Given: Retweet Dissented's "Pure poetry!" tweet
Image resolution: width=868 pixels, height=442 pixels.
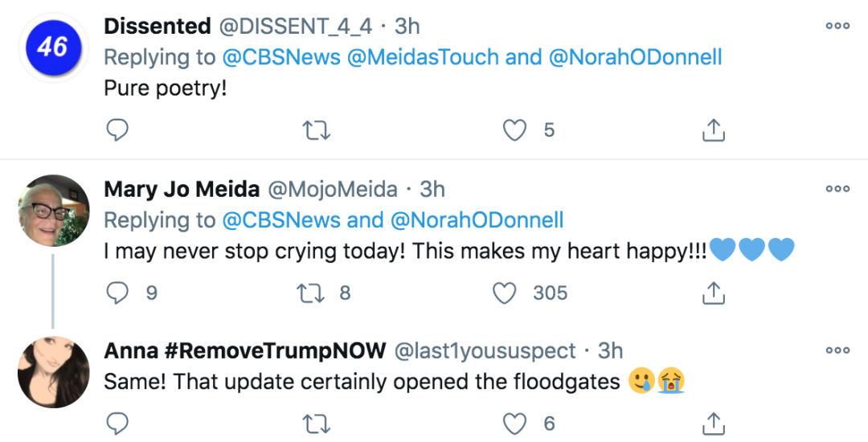Looking at the screenshot, I should pyautogui.click(x=317, y=130).
